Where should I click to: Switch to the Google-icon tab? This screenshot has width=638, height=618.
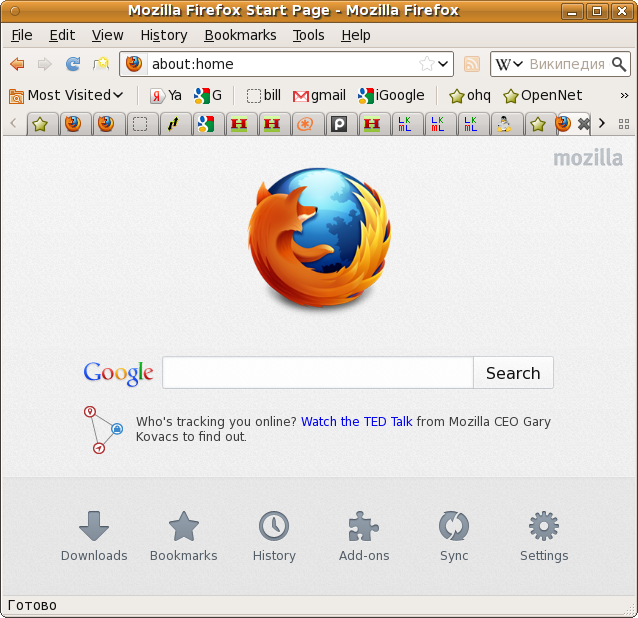[x=207, y=124]
